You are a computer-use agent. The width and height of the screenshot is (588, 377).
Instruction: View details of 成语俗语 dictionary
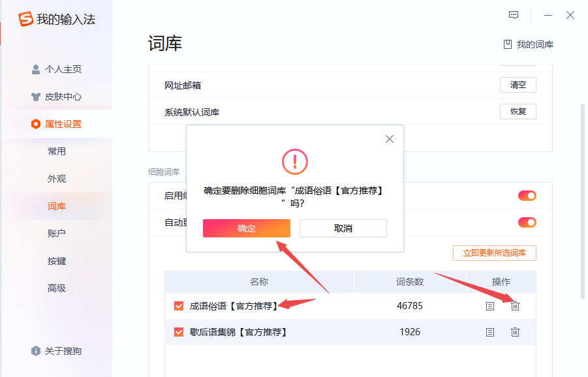click(490, 306)
